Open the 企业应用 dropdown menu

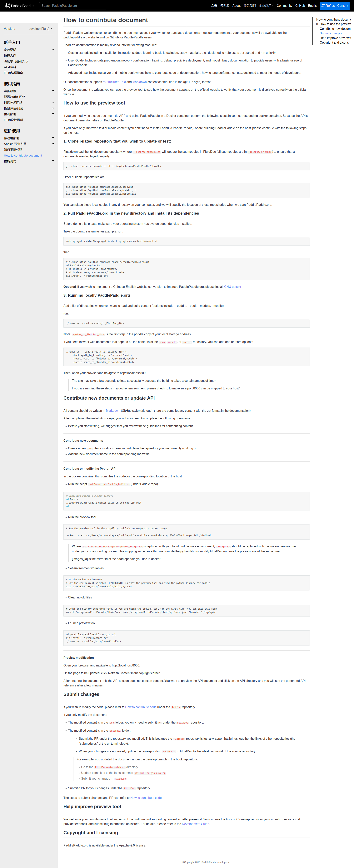click(x=266, y=6)
